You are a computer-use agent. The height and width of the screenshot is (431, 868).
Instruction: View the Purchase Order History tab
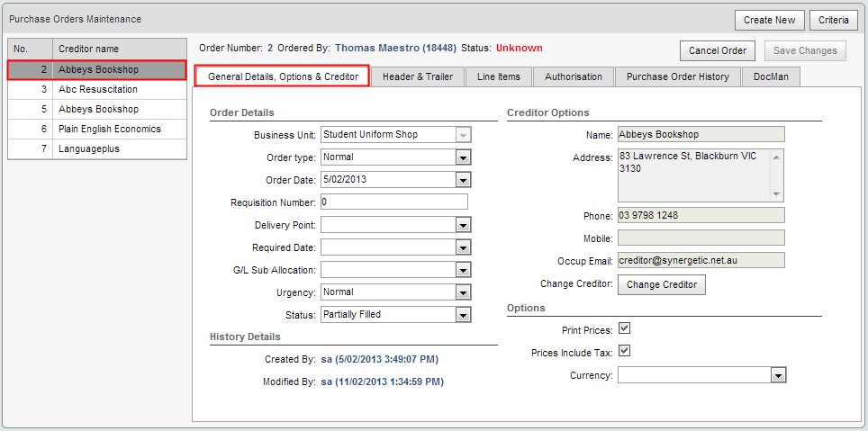click(x=678, y=76)
